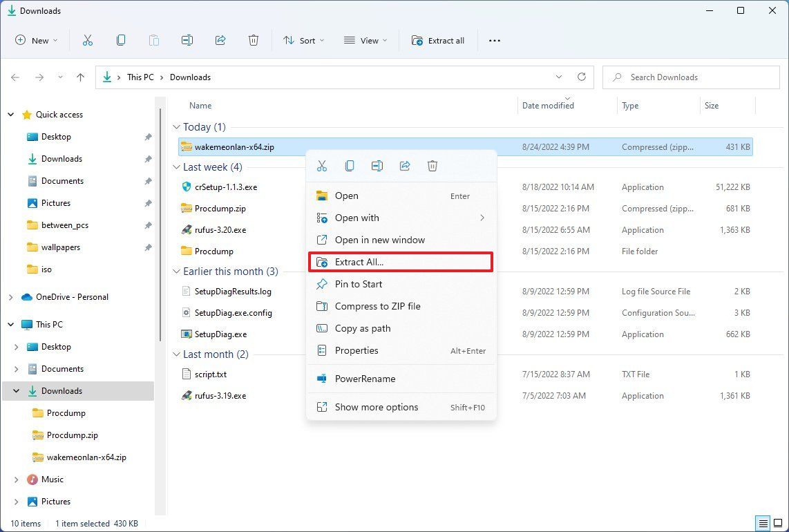Viewport: 789px width, 532px height.
Task: Open the View dropdown
Action: (364, 40)
